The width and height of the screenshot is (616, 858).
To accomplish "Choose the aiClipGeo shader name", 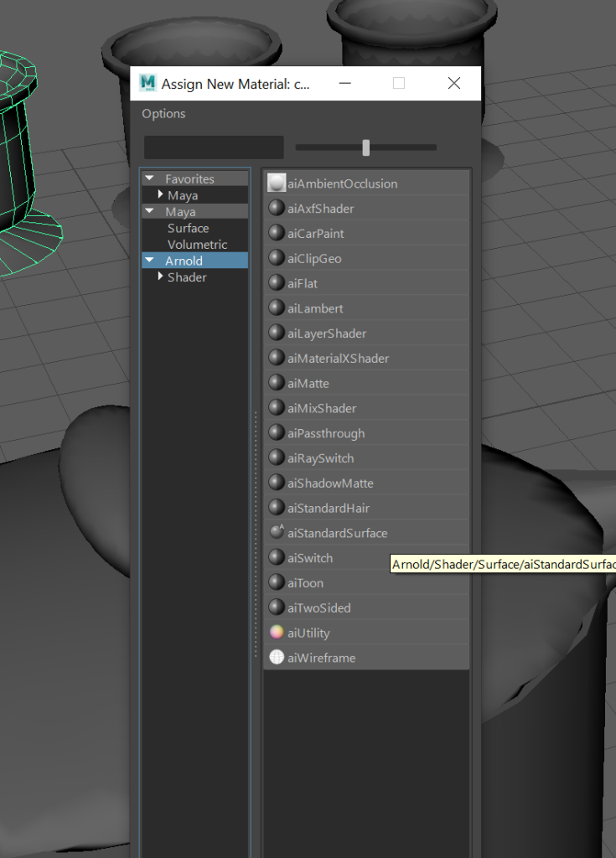I will click(315, 259).
